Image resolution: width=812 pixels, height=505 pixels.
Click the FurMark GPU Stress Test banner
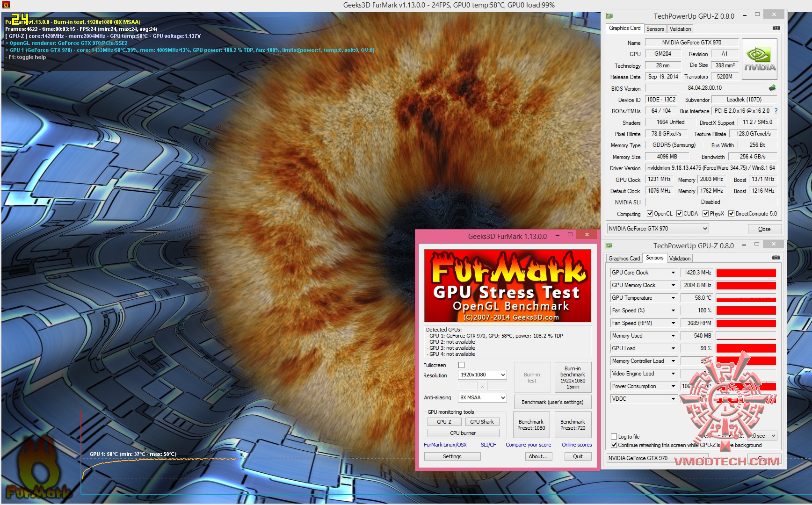[507, 286]
